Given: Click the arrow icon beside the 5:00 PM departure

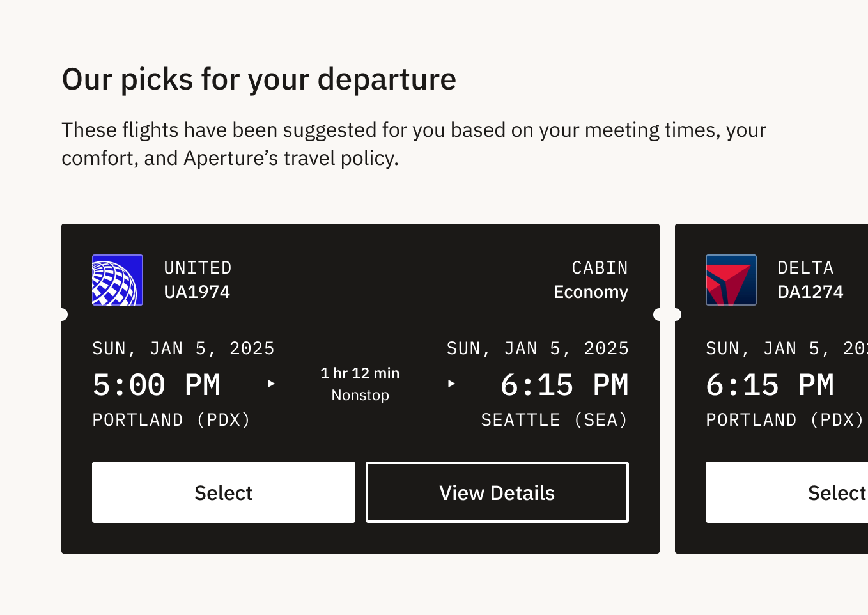Looking at the screenshot, I should (271, 384).
